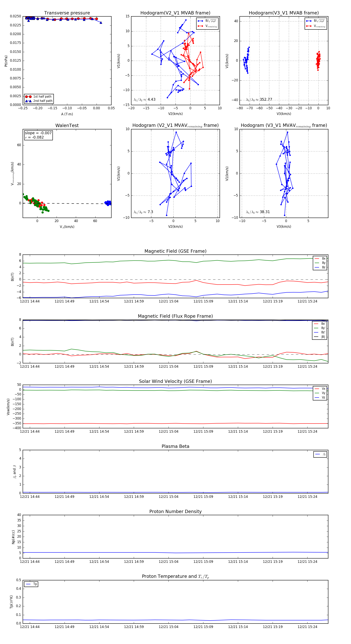Click the 'WalenTest' plot title
The width and height of the screenshot is (351, 644).
click(x=67, y=125)
